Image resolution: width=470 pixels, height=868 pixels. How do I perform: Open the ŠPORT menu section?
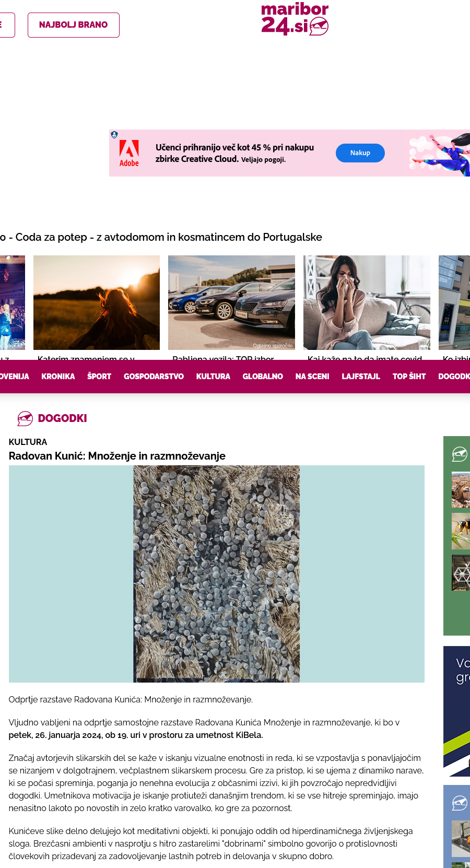[99, 377]
